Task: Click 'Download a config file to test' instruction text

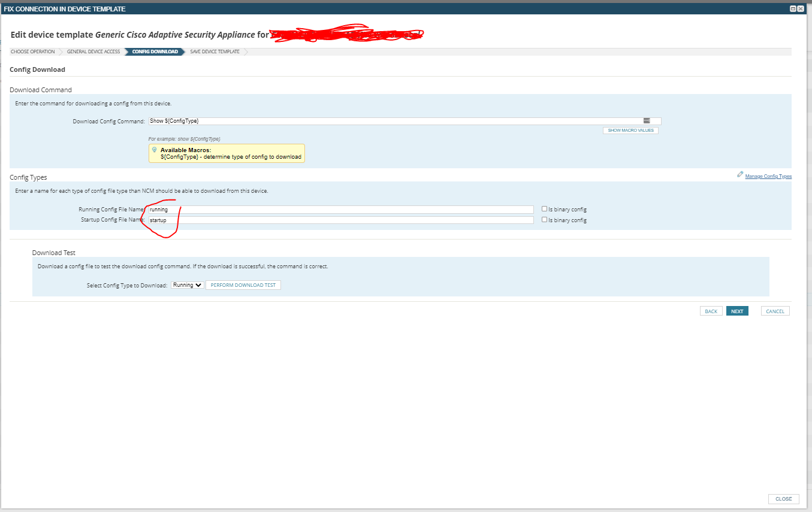Action: 183,266
